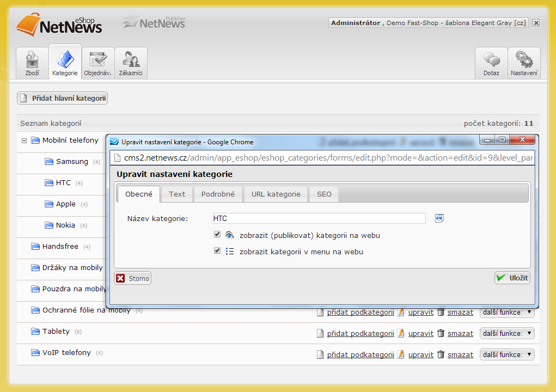This screenshot has width=556, height=392.
Task: Minimize the Upravit nastavení kategorie window
Action: pyautogui.click(x=487, y=140)
